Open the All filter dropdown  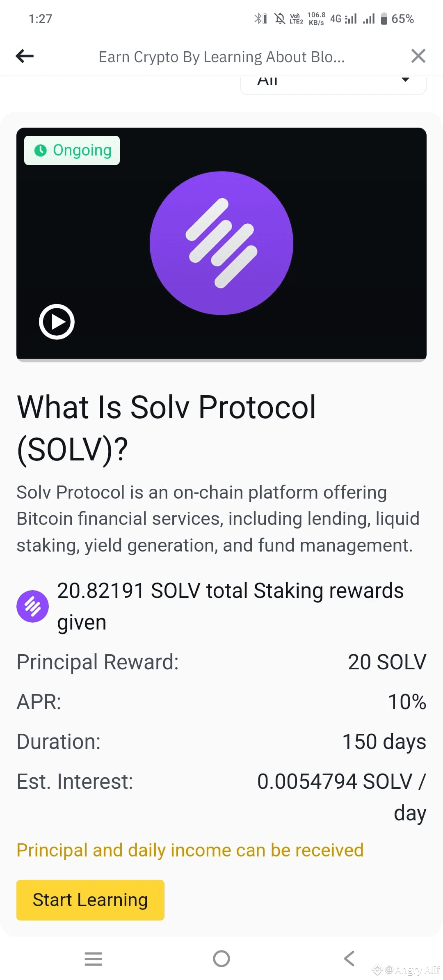pos(333,81)
